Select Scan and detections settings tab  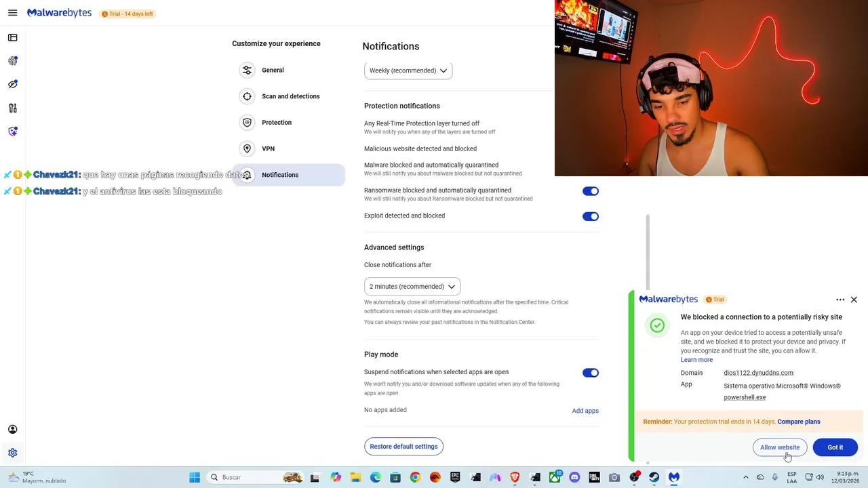288,96
